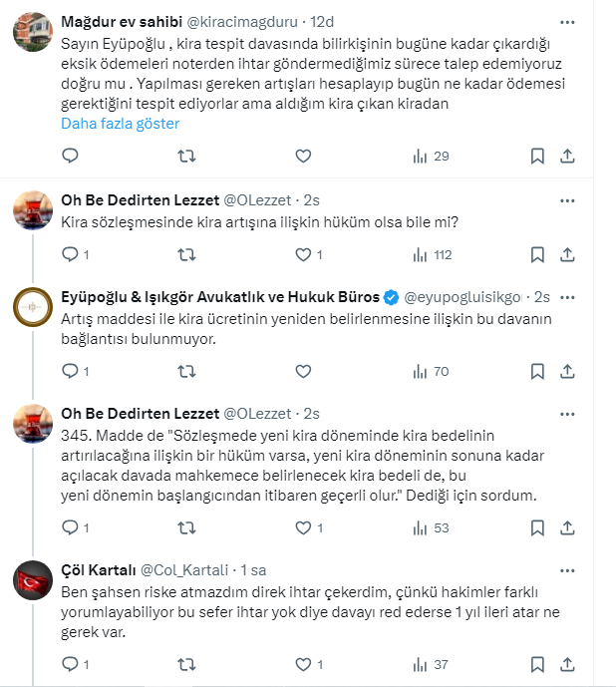Image resolution: width=616 pixels, height=687 pixels.
Task: Like the Eyüpoğlu & Işıkgör reply
Action: coord(303,371)
